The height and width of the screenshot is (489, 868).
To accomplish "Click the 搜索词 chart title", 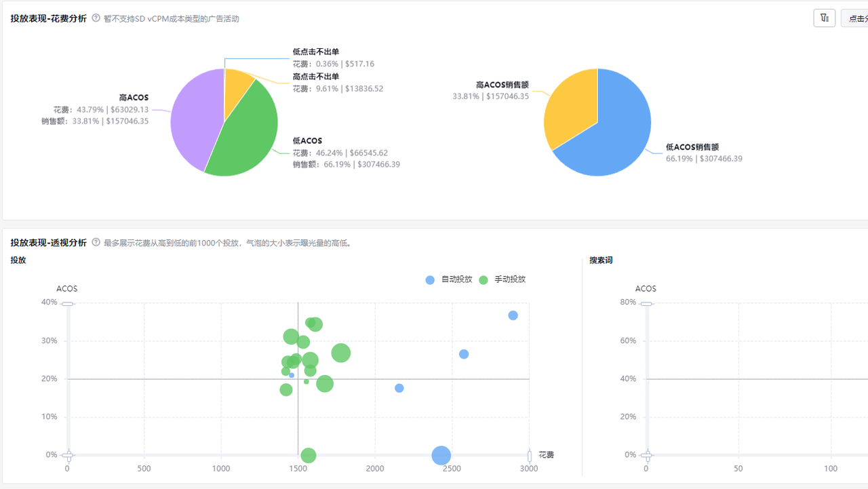I will click(x=601, y=260).
